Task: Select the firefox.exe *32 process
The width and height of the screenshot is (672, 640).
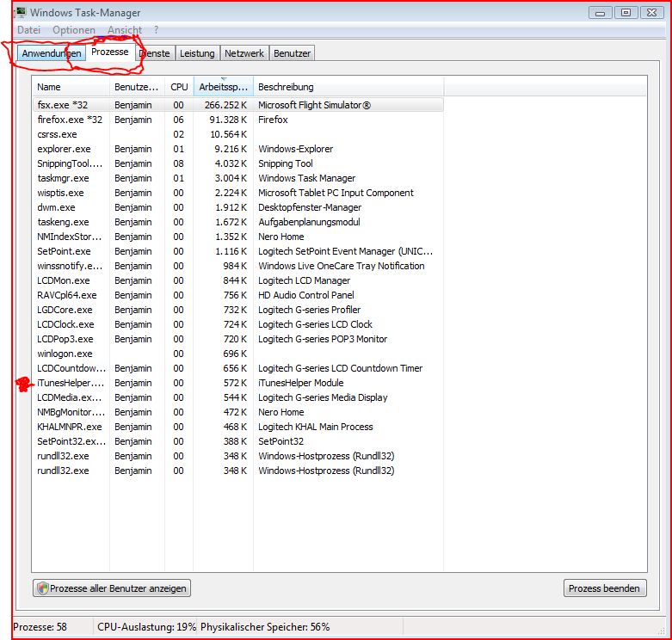Action: [237, 120]
